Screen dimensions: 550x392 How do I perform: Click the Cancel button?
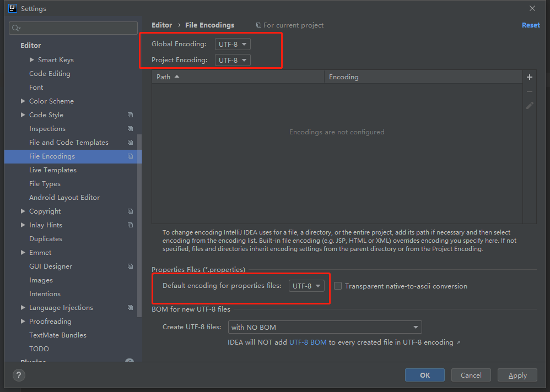[x=471, y=375]
